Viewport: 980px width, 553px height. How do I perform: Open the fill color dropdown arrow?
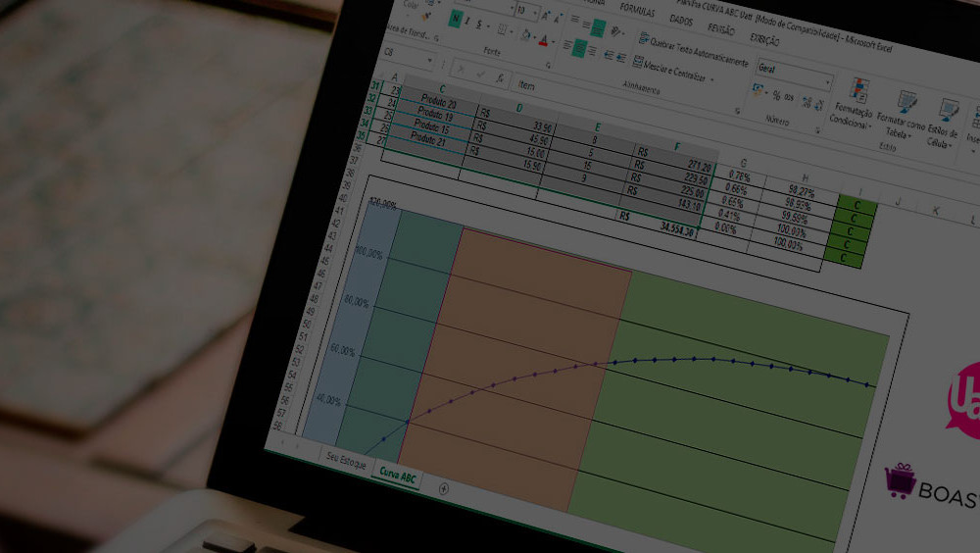click(x=534, y=37)
